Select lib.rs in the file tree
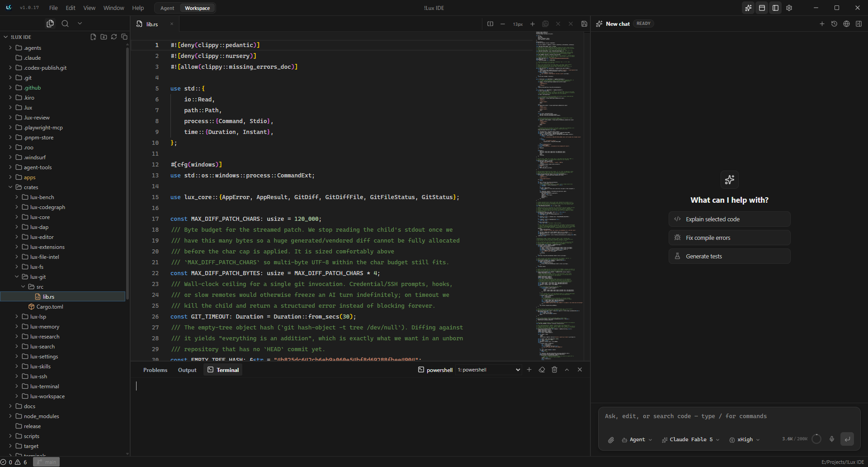Screen dimensions: 868x467 63,297
